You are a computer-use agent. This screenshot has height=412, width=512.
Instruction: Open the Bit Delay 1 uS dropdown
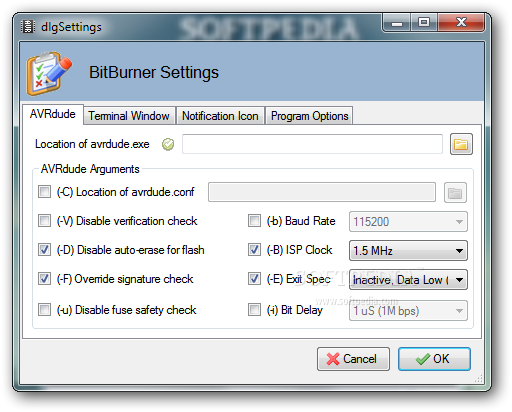click(408, 311)
